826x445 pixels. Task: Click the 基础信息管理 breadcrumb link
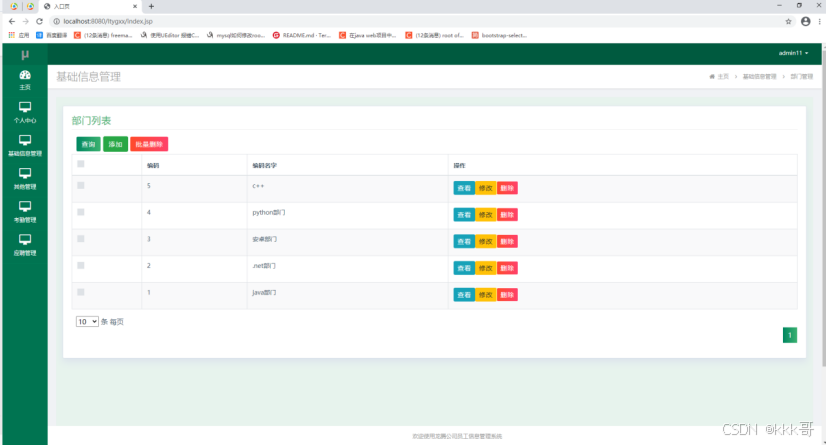(760, 76)
